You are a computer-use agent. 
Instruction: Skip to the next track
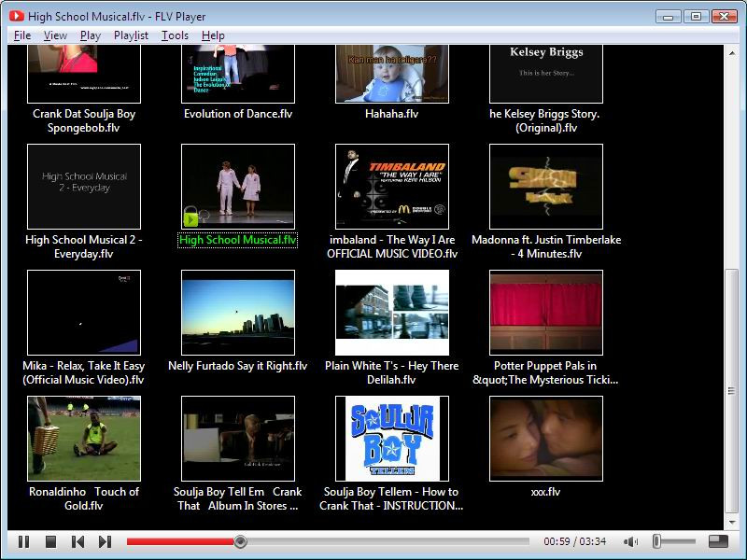(x=105, y=541)
